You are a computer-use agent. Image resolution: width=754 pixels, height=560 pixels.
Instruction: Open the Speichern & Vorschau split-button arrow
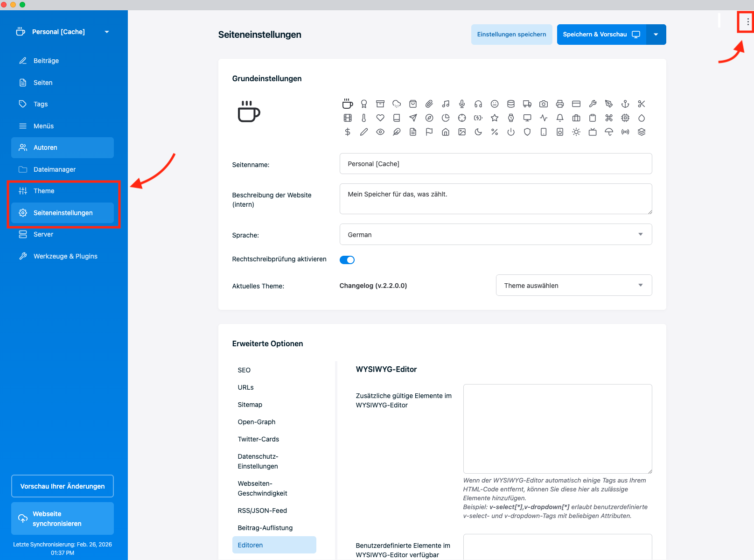coord(656,34)
